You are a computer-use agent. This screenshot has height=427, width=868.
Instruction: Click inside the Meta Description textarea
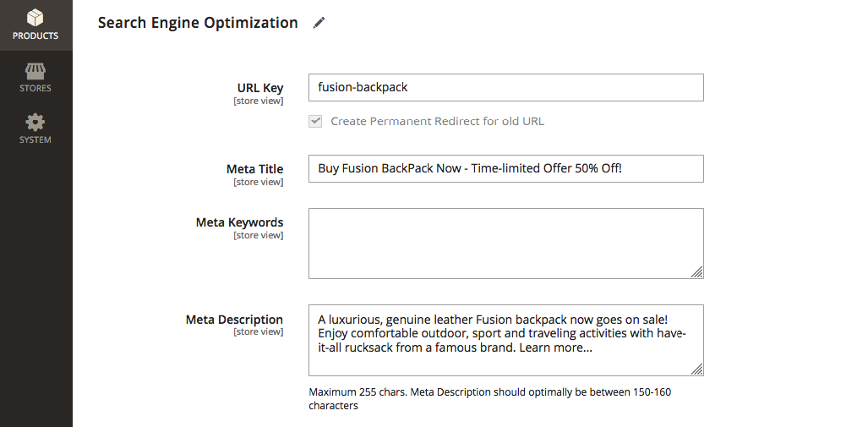click(505, 339)
